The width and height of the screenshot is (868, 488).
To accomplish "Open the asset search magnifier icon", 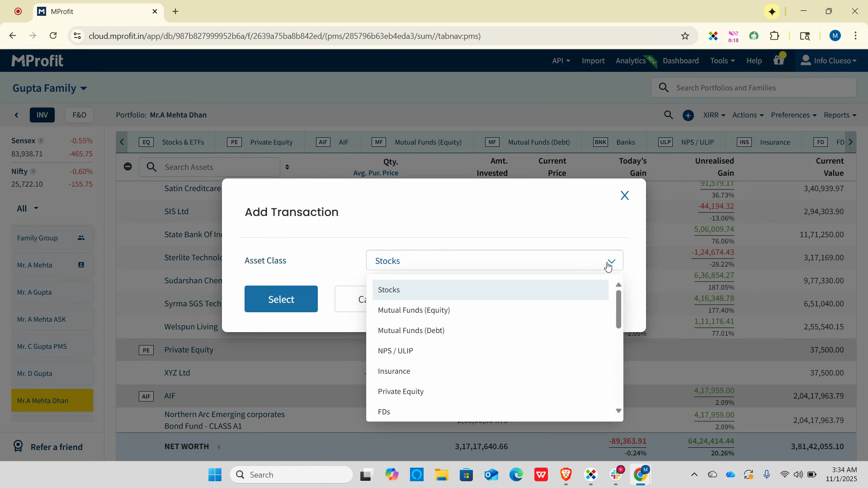I will (x=668, y=115).
